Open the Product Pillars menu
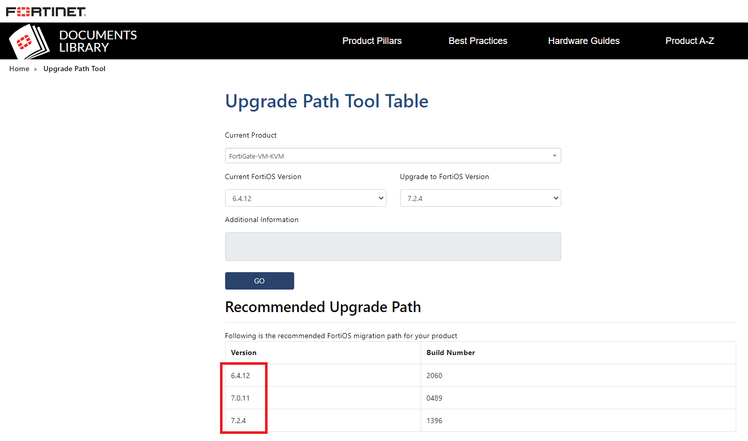Image resolution: width=748 pixels, height=441 pixels. coord(372,41)
